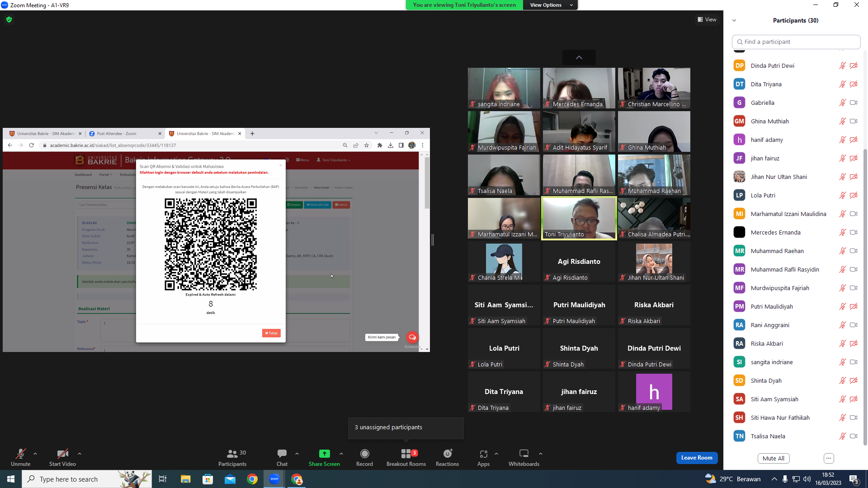The image size is (868, 488).
Task: Click the shared browser's reload icon
Action: tap(31, 145)
